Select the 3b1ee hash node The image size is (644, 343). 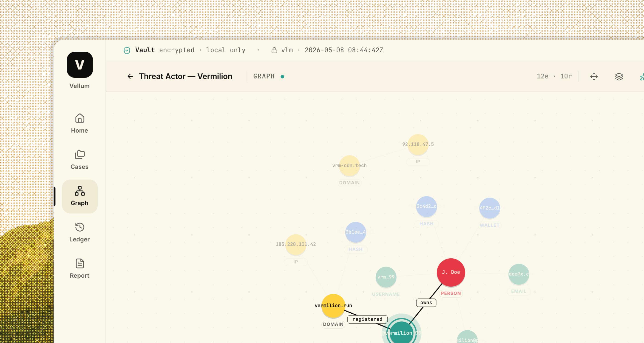point(355,232)
